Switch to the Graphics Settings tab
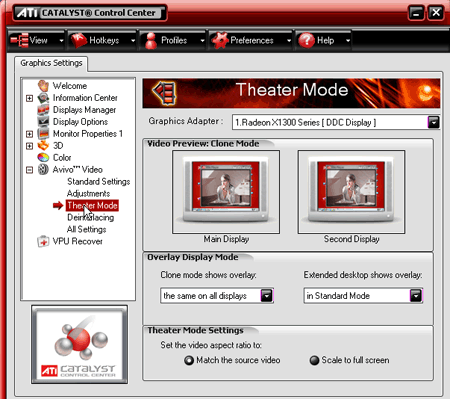This screenshot has height=399, width=450. pos(51,63)
